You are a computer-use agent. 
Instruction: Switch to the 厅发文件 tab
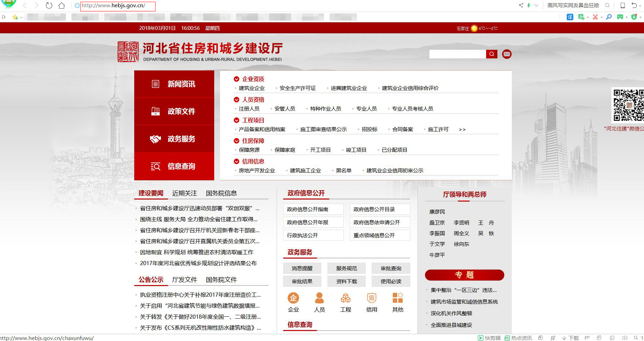(184, 280)
